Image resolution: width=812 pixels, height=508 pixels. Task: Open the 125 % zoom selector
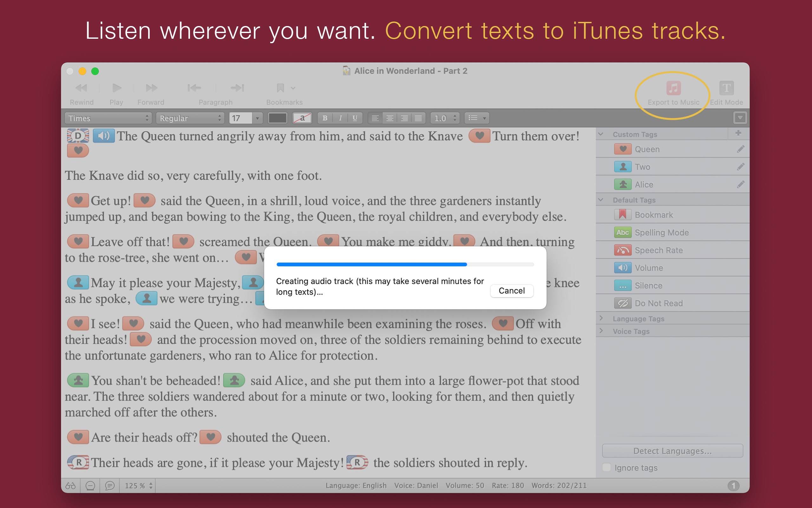click(138, 485)
